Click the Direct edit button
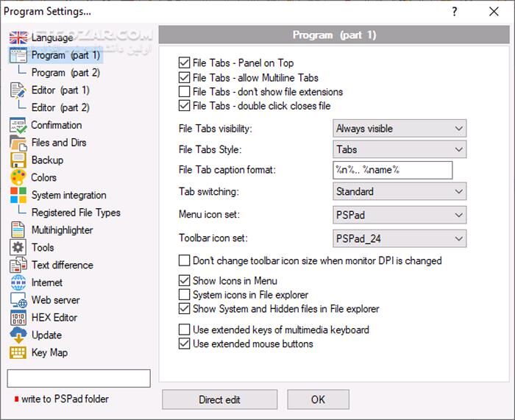515x420 pixels. coord(220,400)
